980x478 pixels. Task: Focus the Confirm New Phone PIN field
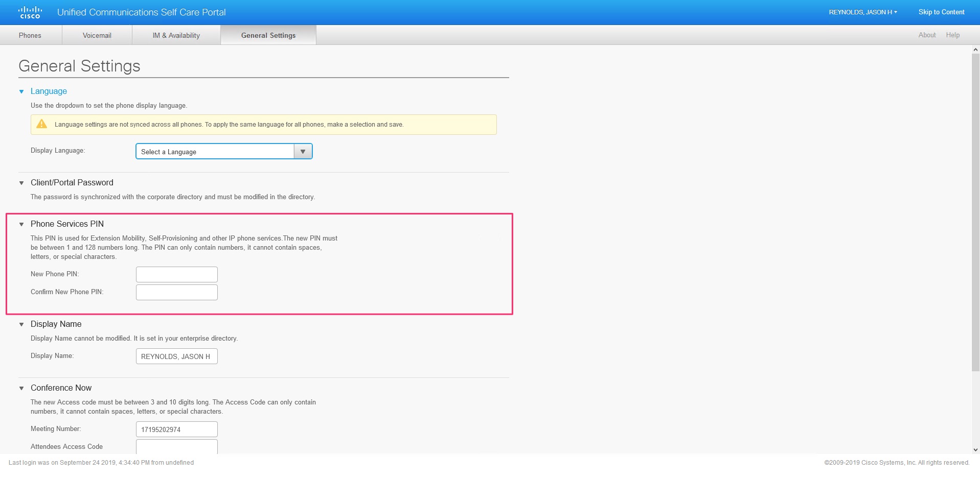[x=177, y=292]
